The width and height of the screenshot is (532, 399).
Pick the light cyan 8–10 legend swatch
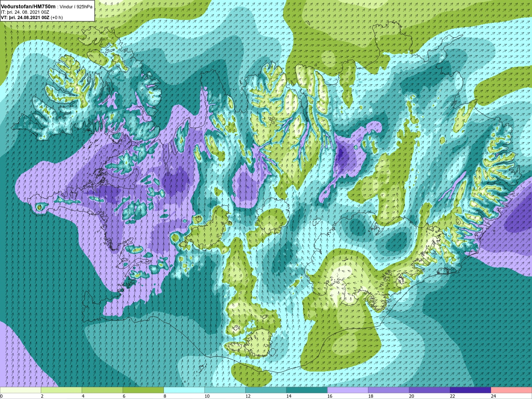point(184,390)
